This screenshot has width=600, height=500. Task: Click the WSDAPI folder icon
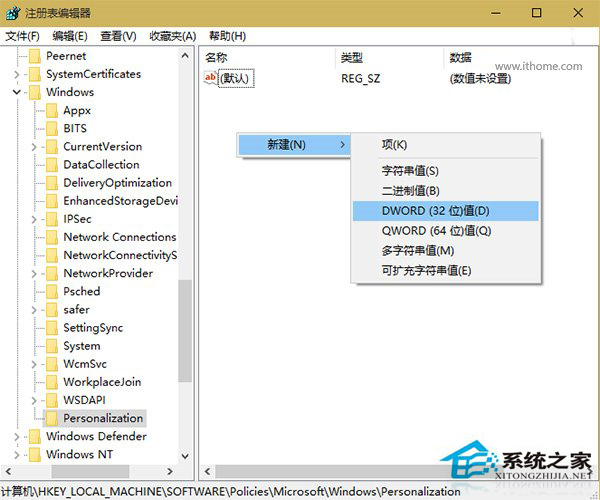tap(52, 400)
